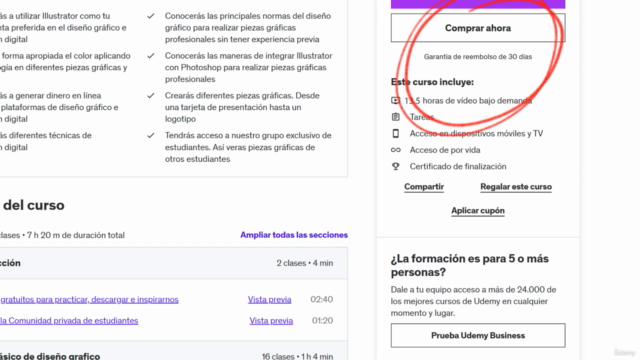
Task: Click the text Acceso en dispositivos móviles y TV
Action: click(x=476, y=133)
